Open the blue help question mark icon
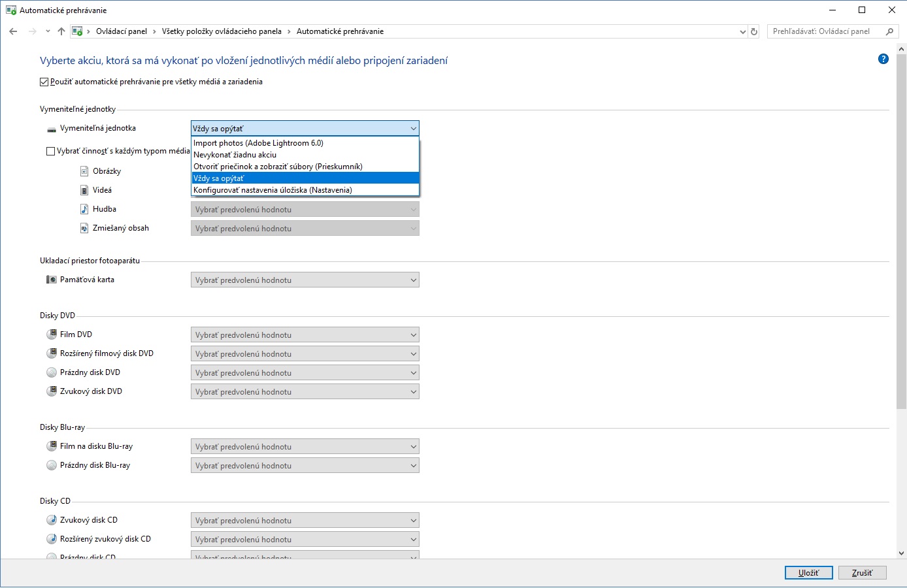 pyautogui.click(x=883, y=59)
